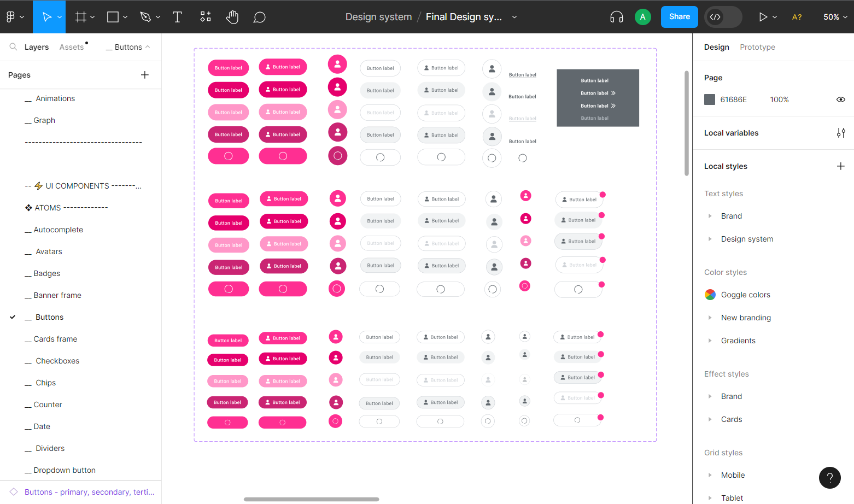Viewport: 854px width, 504px height.
Task: Select the Avatars page
Action: (x=49, y=251)
